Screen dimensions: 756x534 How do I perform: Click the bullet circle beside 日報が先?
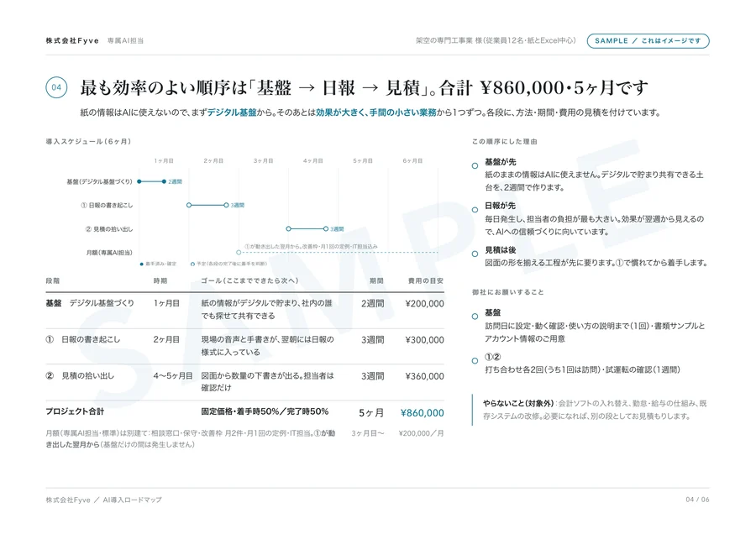475,210
